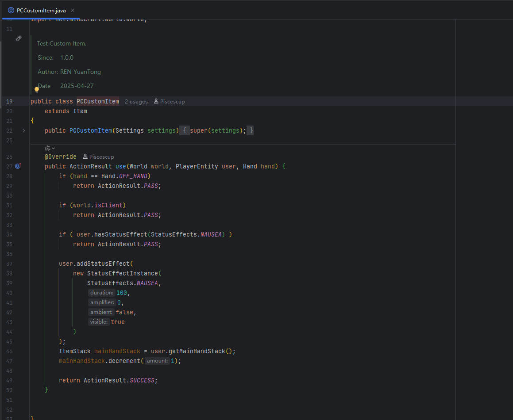This screenshot has height=420, width=513.
Task: Click the pencil icon to edit rendered doc comment
Action: [19, 38]
